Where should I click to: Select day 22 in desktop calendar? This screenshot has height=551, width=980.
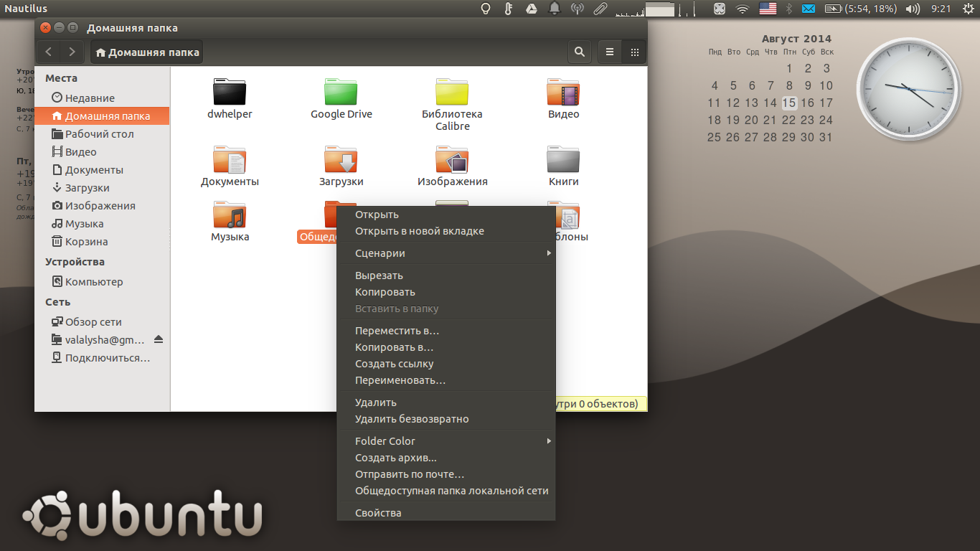click(x=789, y=120)
